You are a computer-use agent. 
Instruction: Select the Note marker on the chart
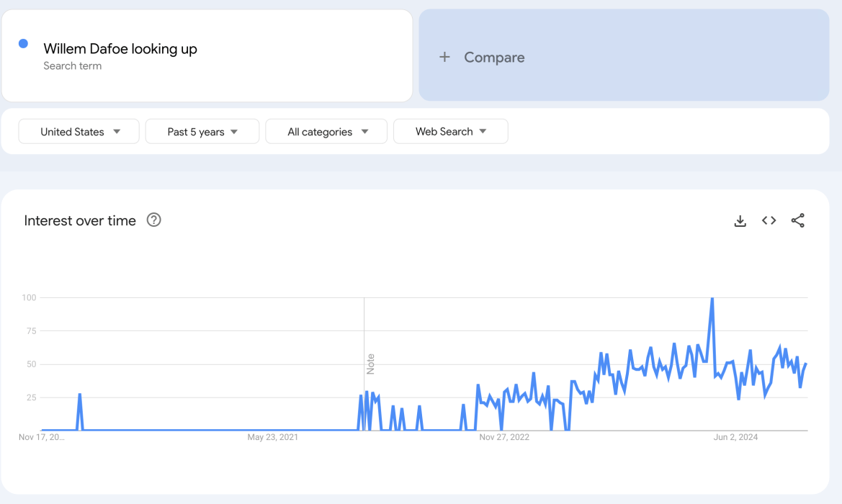coord(370,364)
